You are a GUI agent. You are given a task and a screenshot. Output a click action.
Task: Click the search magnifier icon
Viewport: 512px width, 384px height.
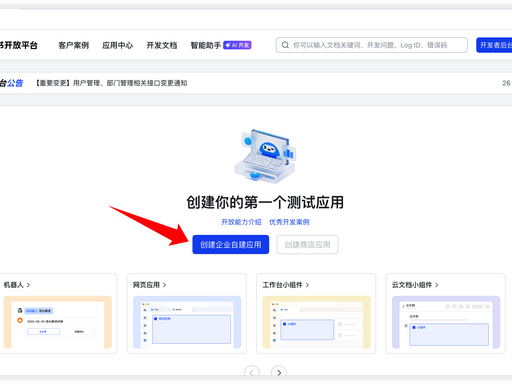[x=285, y=45]
